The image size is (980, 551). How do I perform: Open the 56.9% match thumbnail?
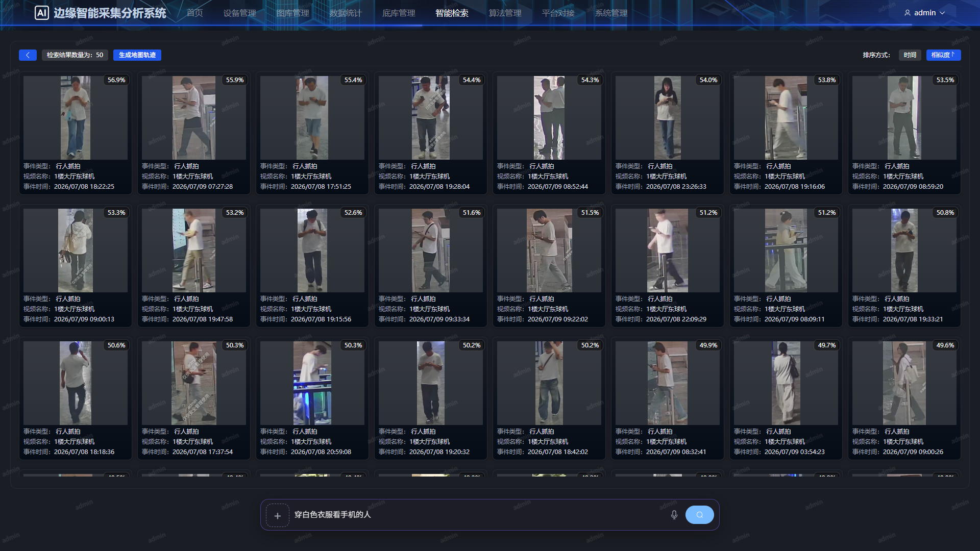coord(76,118)
